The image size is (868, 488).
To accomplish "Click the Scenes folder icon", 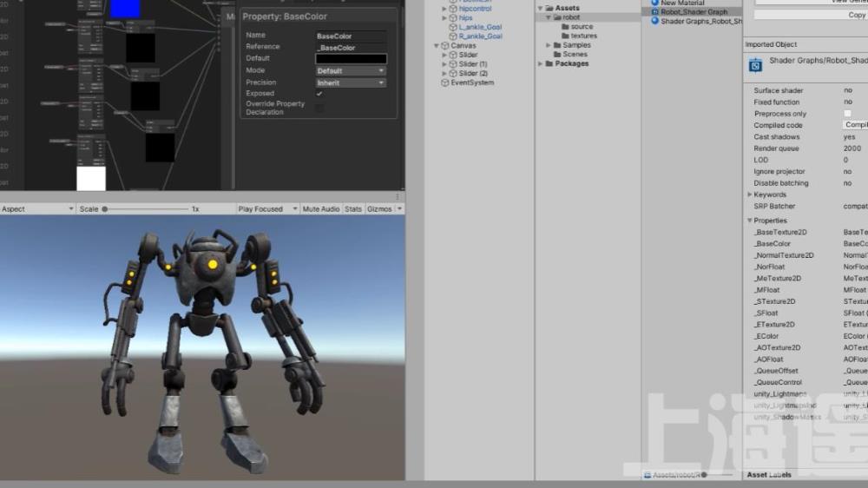I will (557, 55).
